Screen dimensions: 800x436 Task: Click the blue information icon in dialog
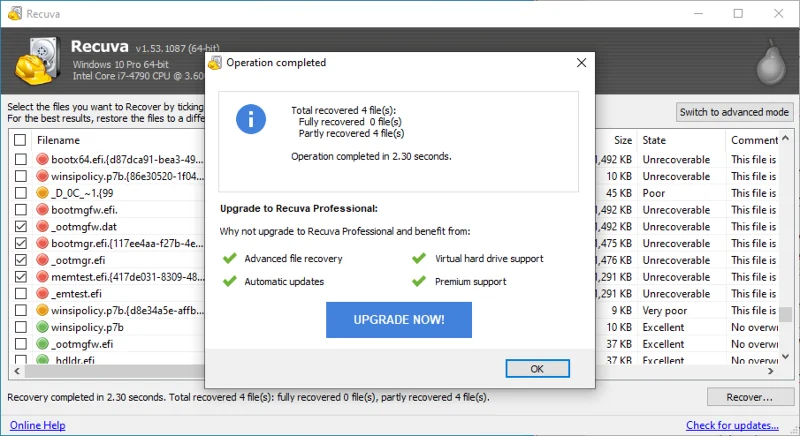pyautogui.click(x=251, y=119)
